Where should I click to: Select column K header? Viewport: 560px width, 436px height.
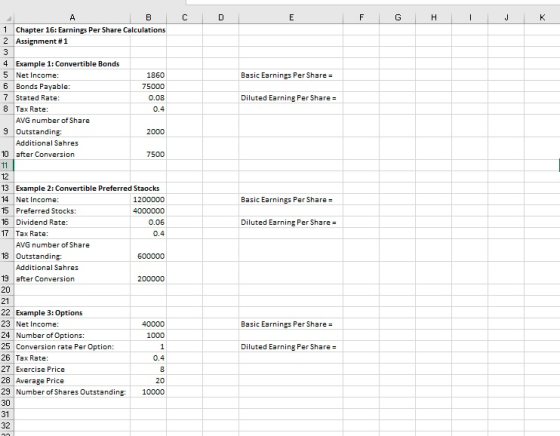click(542, 17)
